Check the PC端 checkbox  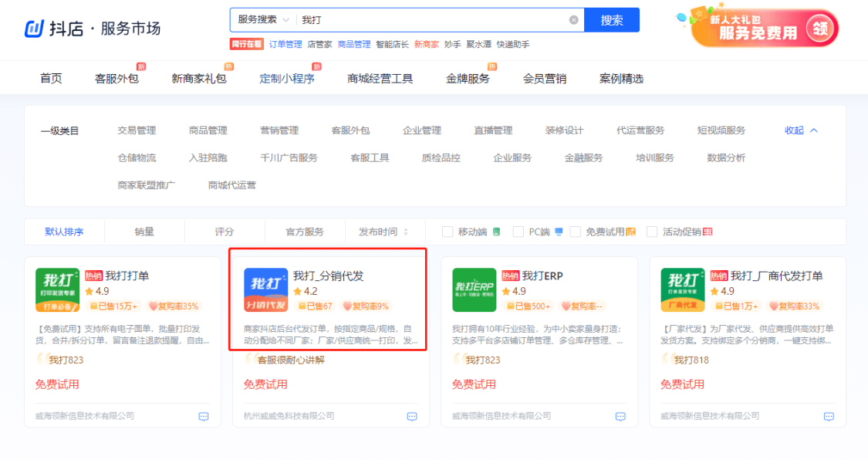pyautogui.click(x=518, y=232)
